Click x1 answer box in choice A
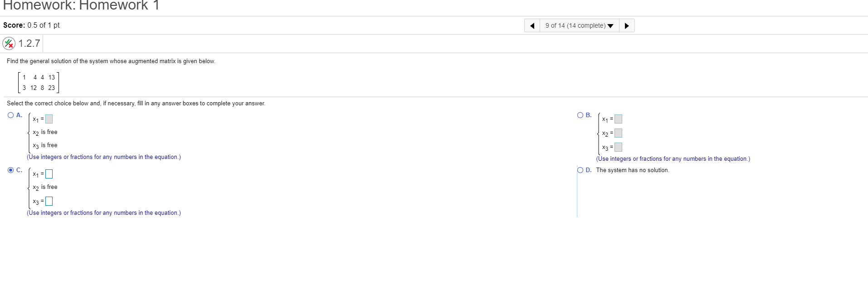 [49, 119]
